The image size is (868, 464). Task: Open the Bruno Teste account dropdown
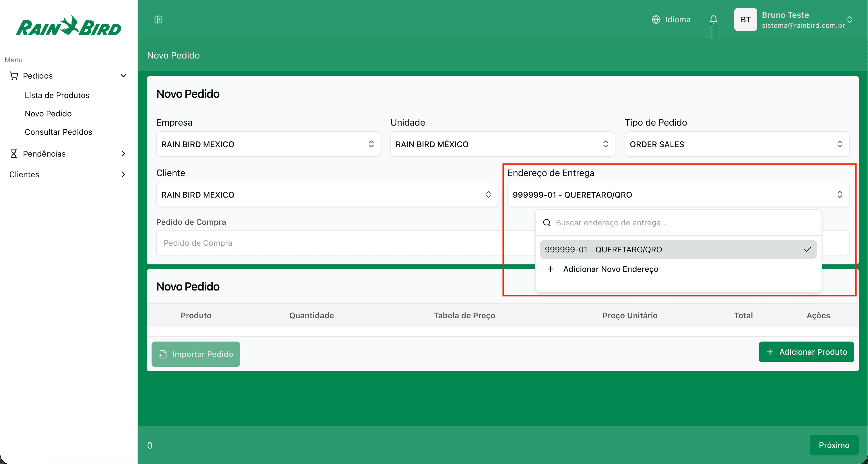click(x=850, y=19)
